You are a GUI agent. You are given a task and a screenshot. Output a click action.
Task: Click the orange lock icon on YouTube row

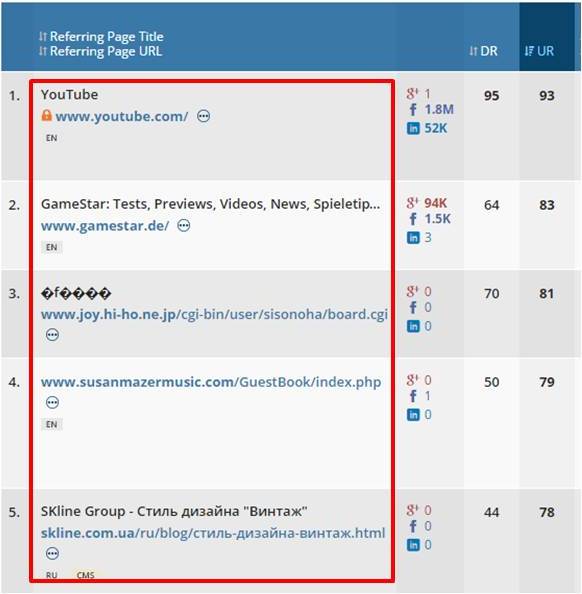click(x=46, y=115)
